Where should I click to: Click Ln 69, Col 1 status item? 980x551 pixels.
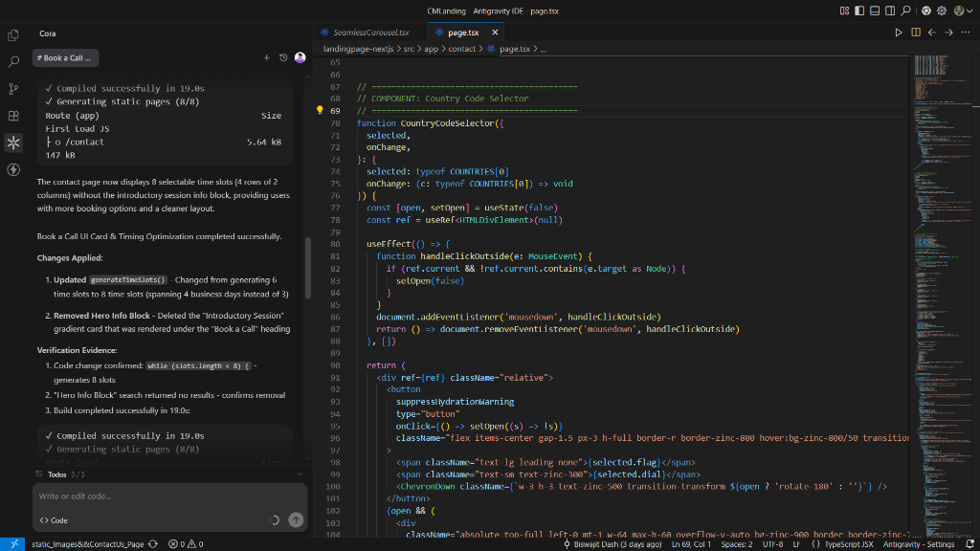(691, 544)
